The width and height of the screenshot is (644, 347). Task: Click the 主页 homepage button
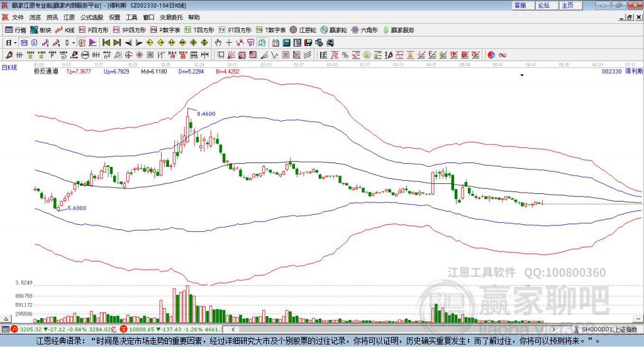tap(571, 5)
